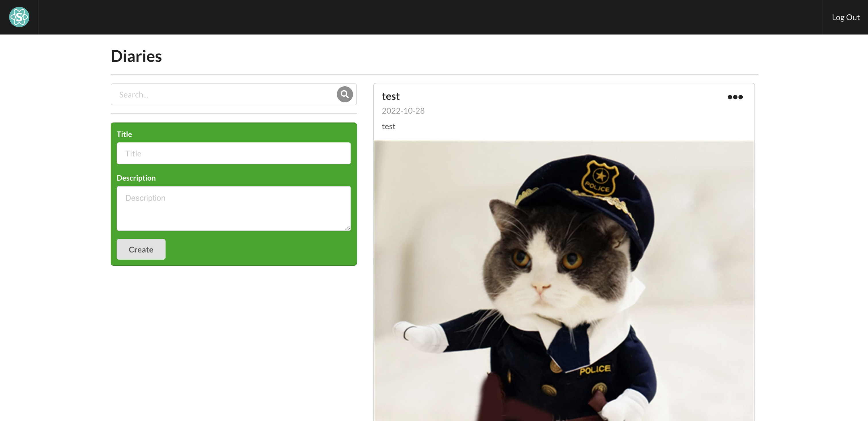Screen dimensions: 868x421
Task: Click the Description field label
Action: pos(136,178)
